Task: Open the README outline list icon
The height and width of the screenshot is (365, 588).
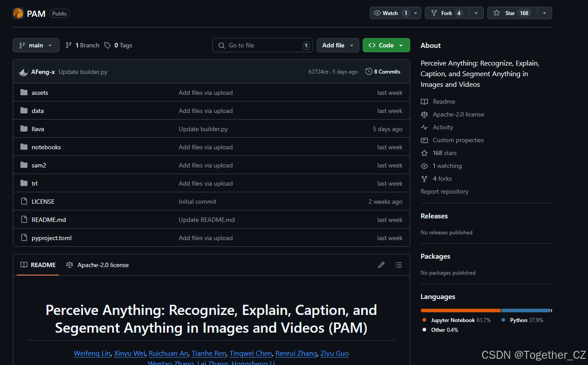Action: pos(399,264)
